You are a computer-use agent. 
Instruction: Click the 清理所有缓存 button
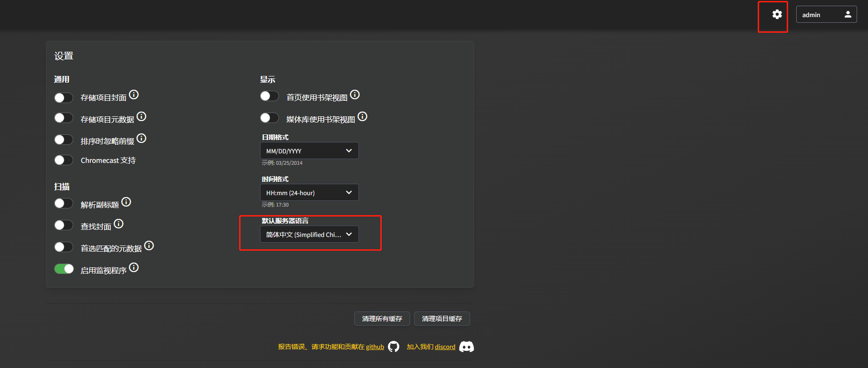coord(382,319)
